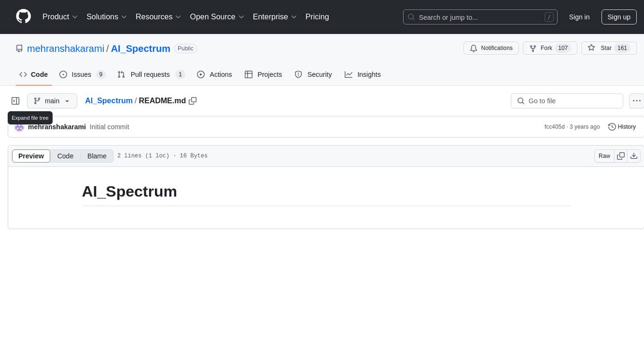View file History
The height and width of the screenshot is (362, 644).
tap(622, 127)
